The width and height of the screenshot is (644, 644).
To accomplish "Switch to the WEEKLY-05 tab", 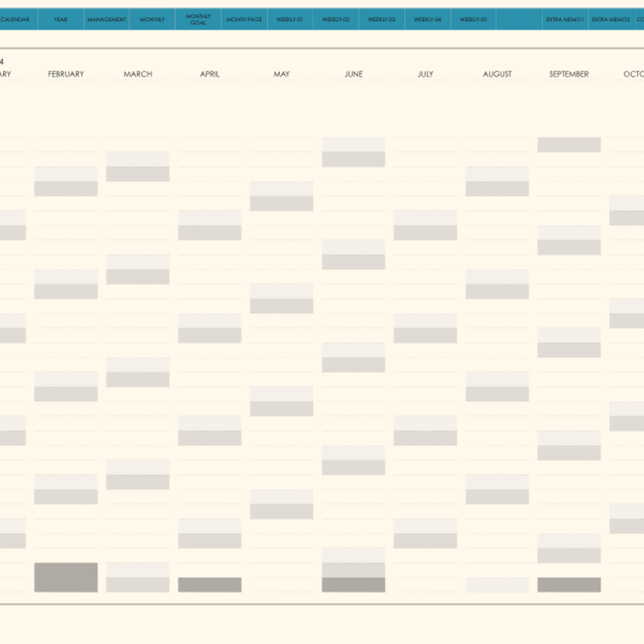I will point(474,20).
